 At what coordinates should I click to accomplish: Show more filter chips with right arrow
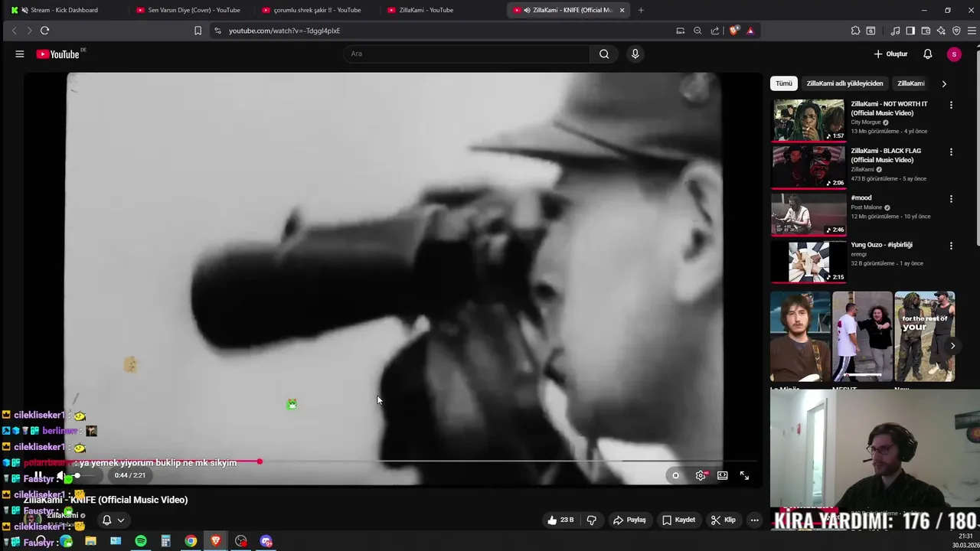[943, 83]
